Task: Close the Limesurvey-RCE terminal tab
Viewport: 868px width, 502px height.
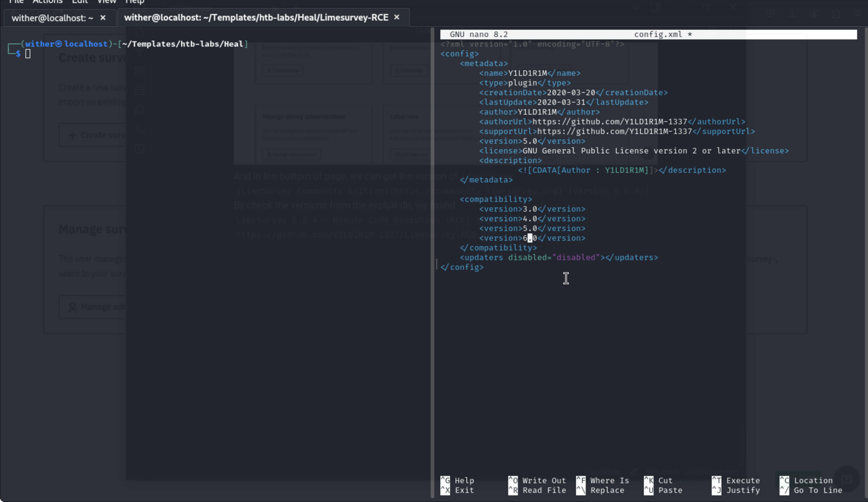Action: (397, 17)
